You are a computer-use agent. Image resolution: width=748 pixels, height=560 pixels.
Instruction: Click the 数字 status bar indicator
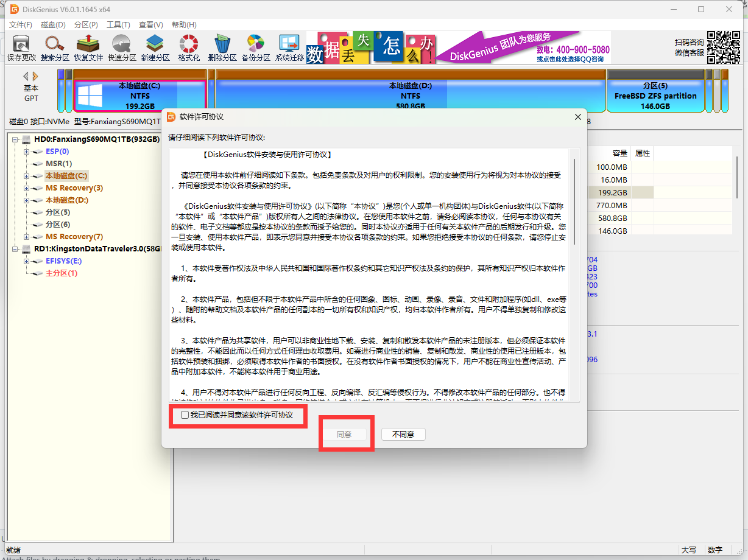715,550
